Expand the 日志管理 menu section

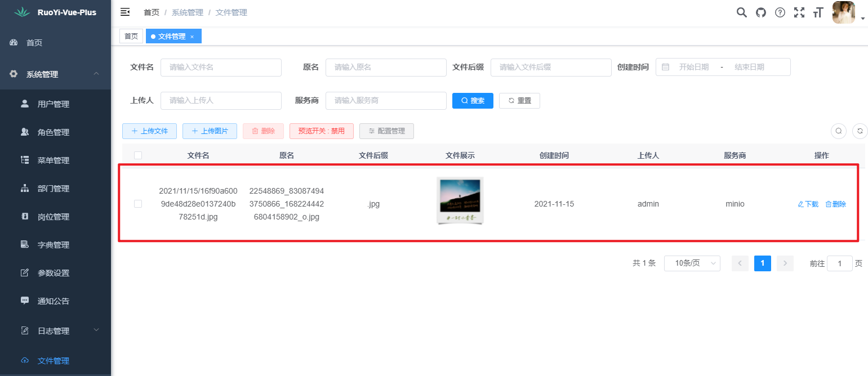(55, 330)
